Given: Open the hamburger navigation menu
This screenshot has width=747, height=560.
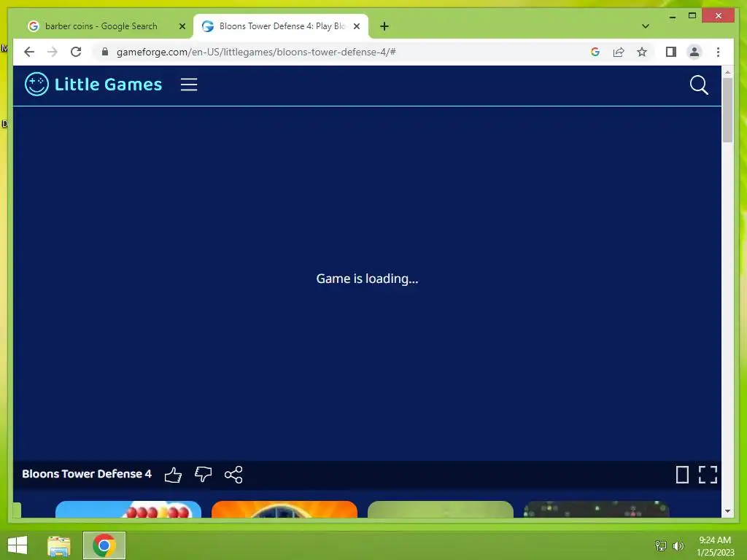Looking at the screenshot, I should pos(189,85).
